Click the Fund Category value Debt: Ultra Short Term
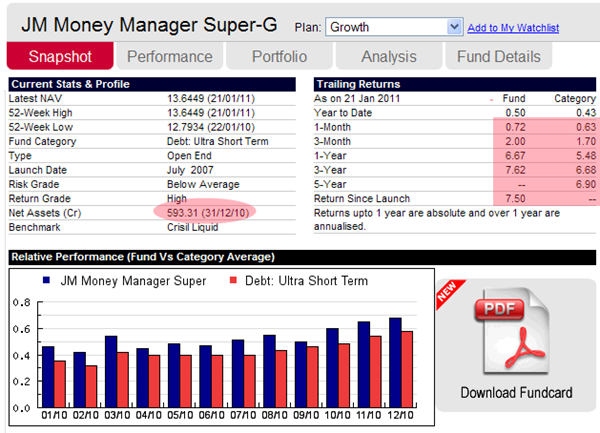This screenshot has width=600, height=433. tap(217, 141)
